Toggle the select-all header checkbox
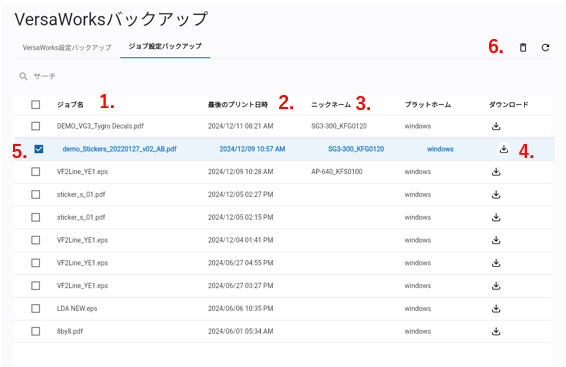Screen dimensions: 566x367 pos(35,105)
